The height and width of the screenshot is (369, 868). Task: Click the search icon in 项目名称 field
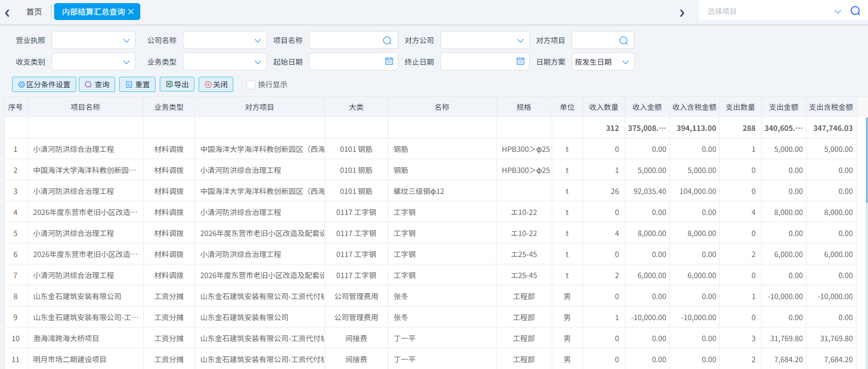pyautogui.click(x=387, y=40)
